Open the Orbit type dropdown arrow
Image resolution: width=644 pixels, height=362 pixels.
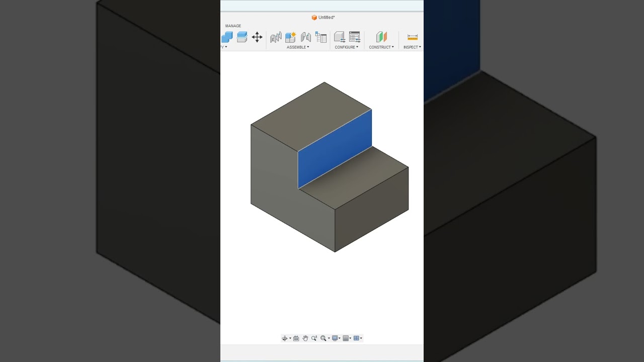[x=290, y=338]
